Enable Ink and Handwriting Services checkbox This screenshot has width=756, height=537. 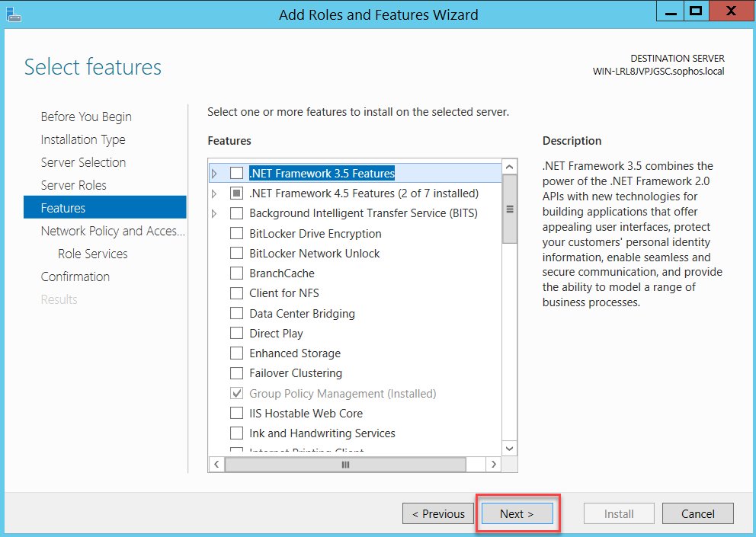click(236, 433)
